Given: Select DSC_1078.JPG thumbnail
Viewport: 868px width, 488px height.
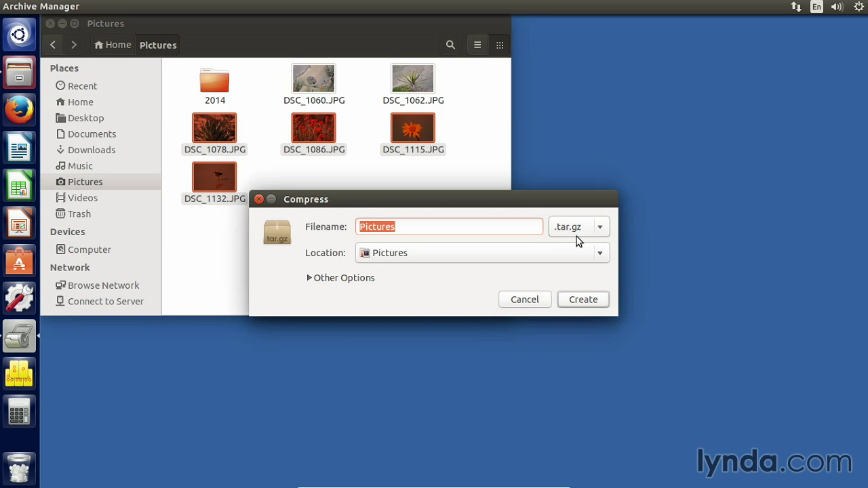Looking at the screenshot, I should click(214, 128).
